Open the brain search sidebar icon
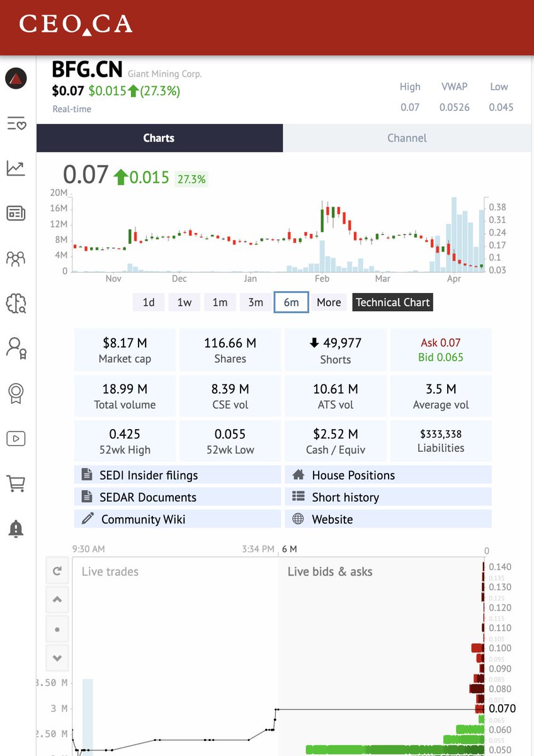The width and height of the screenshot is (534, 756). pos(16,303)
